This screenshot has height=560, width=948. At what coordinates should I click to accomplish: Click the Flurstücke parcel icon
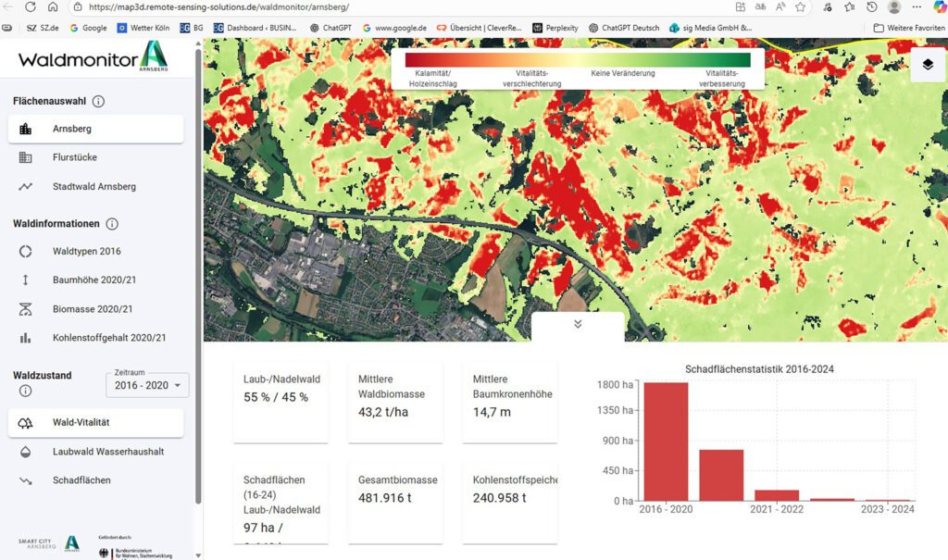[x=26, y=158]
